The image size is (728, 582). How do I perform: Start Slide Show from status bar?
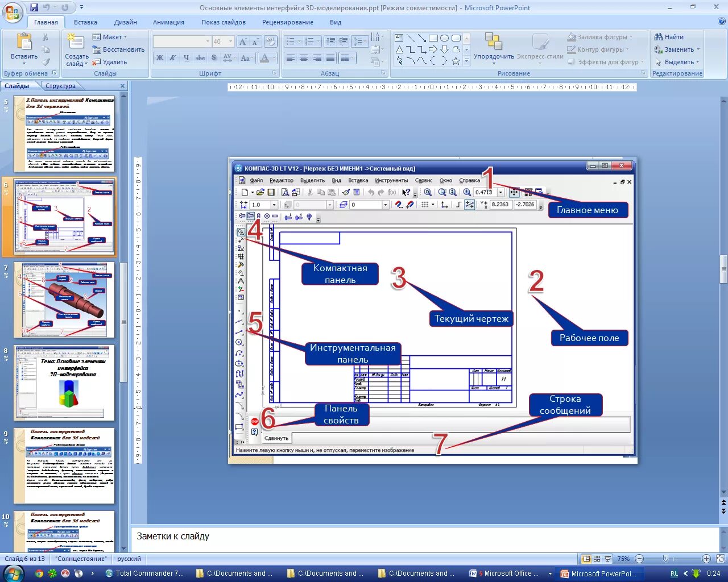[x=608, y=559]
